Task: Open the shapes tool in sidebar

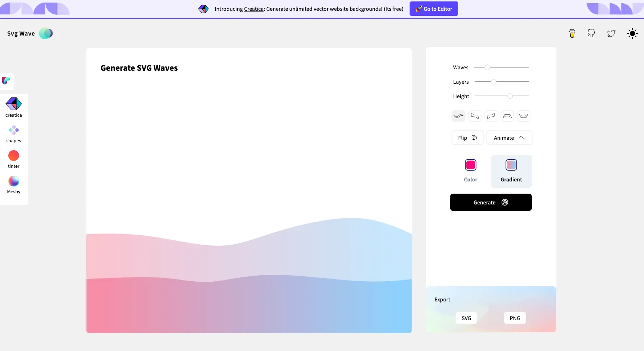Action: 14,134
